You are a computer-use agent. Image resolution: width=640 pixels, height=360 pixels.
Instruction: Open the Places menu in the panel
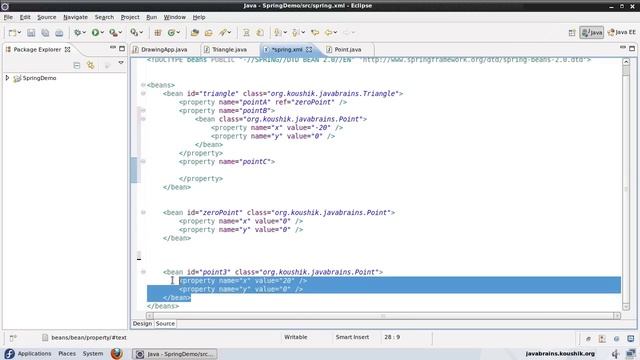tap(67, 353)
